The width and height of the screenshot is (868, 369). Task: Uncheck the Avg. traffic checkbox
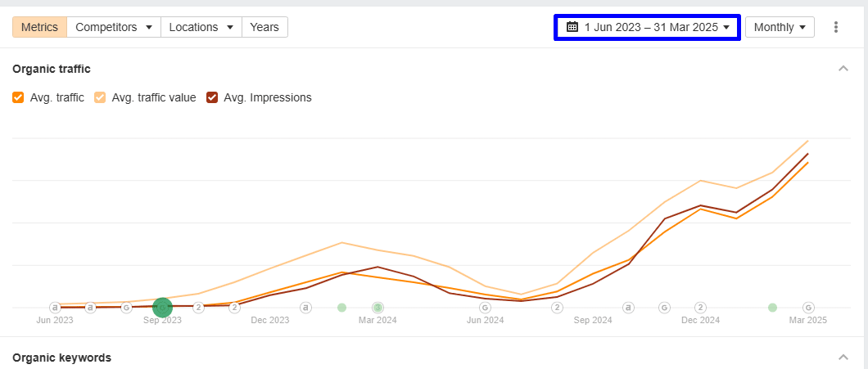point(19,97)
